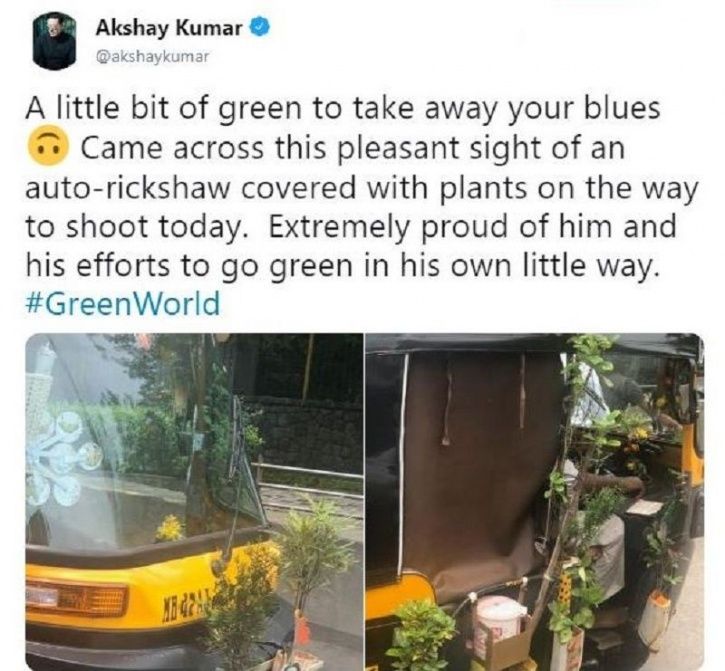725x671 pixels.
Task: Click the word "auto-rickshaw" in the tweet
Action: [x=130, y=188]
